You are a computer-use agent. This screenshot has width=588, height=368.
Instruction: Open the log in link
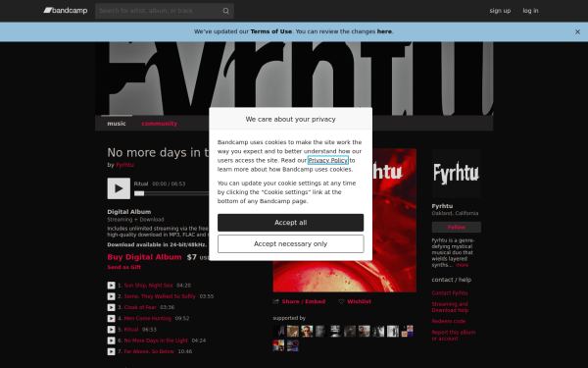click(530, 11)
